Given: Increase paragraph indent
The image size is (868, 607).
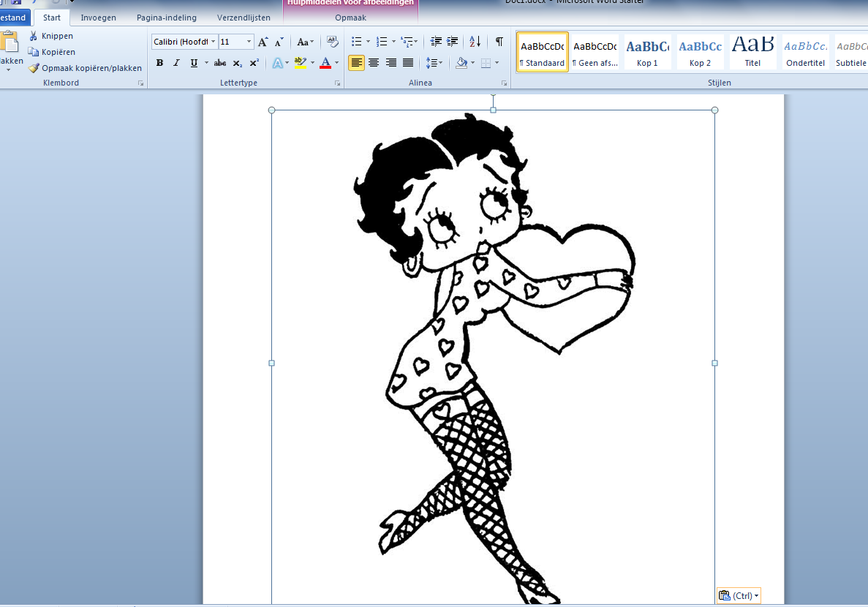Looking at the screenshot, I should [452, 42].
